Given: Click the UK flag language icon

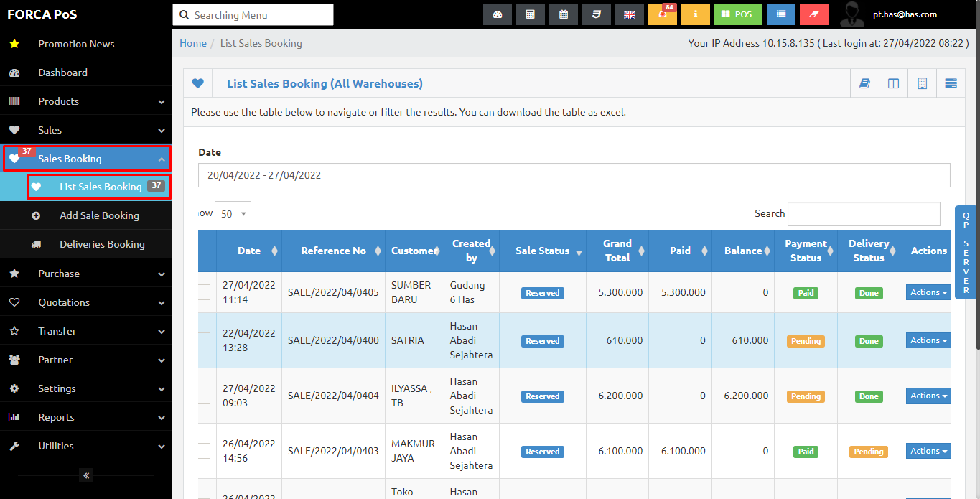Looking at the screenshot, I should pyautogui.click(x=629, y=14).
